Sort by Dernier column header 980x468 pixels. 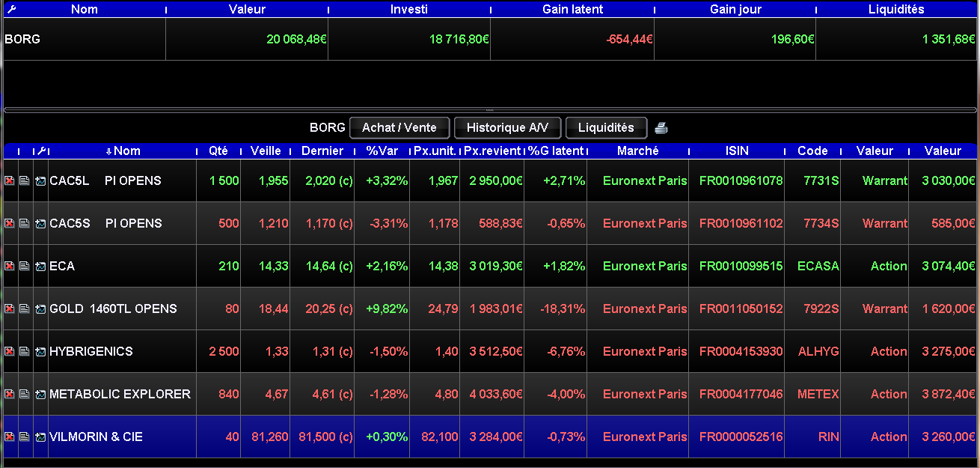tap(322, 151)
